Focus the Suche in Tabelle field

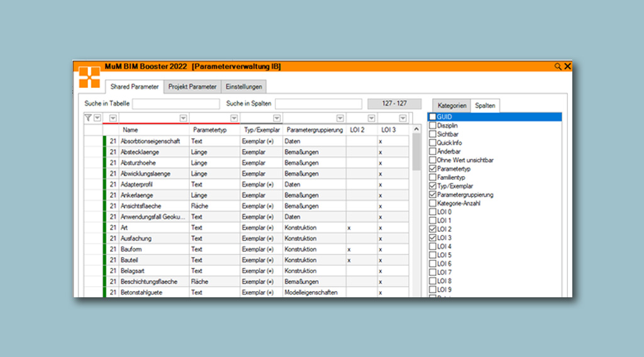[176, 104]
